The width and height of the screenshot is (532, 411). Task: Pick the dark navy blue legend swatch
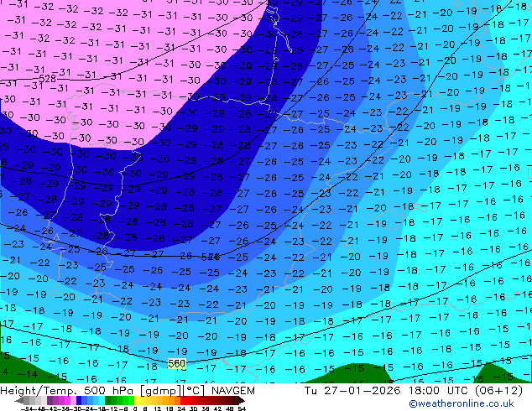click(79, 400)
